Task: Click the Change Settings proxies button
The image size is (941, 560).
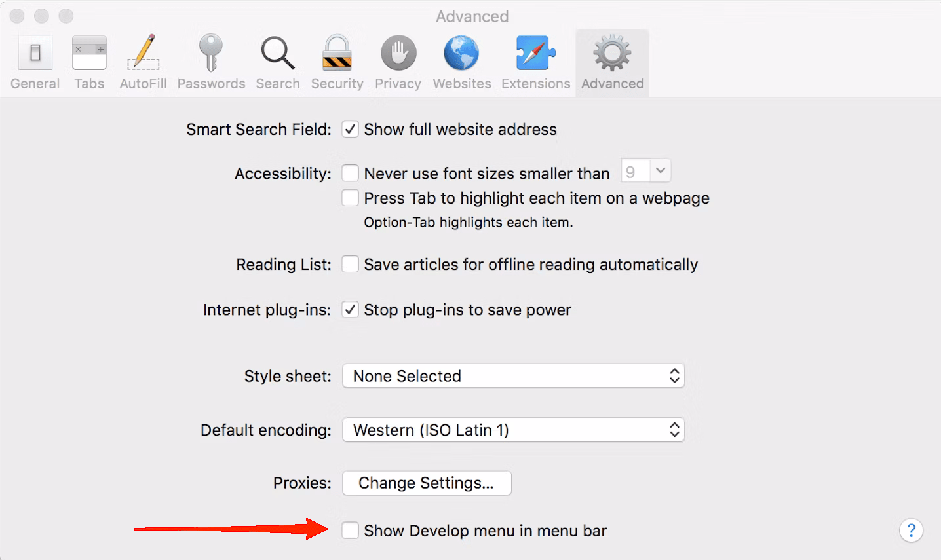Action: click(426, 483)
